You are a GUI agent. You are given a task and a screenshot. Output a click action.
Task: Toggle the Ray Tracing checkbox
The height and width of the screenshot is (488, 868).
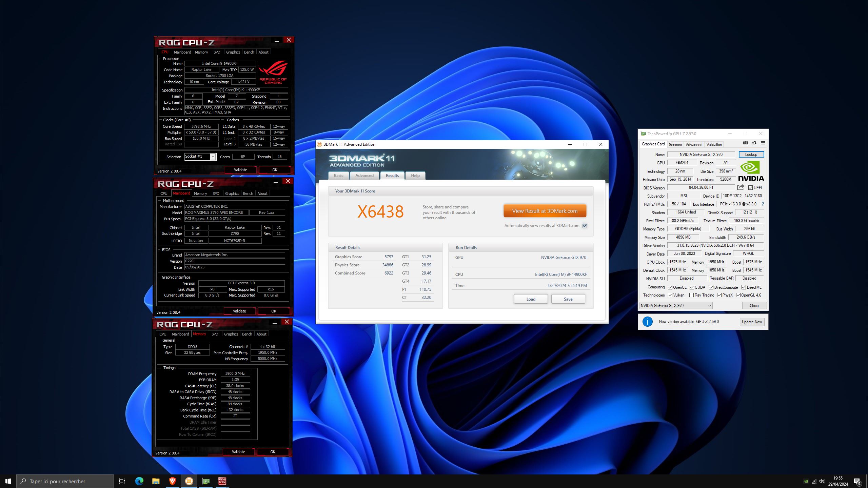[x=691, y=295]
